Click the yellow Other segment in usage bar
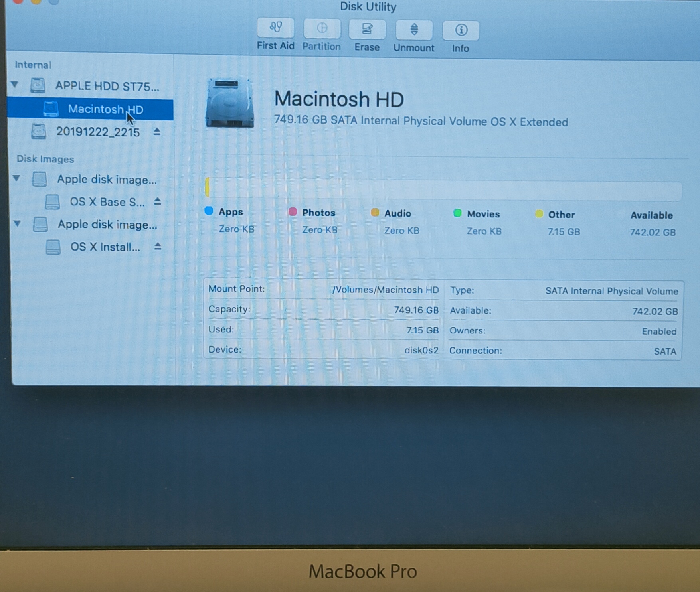700x592 pixels. [207, 187]
